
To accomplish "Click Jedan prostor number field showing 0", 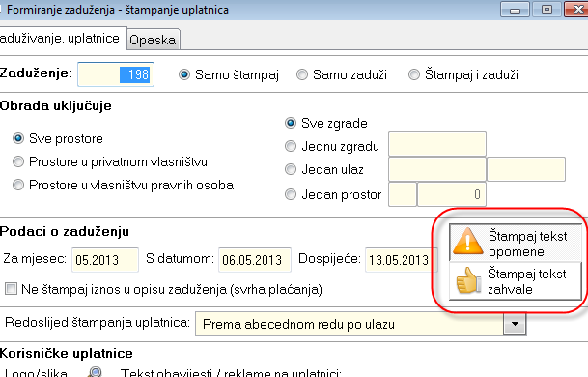I will click(x=452, y=194).
